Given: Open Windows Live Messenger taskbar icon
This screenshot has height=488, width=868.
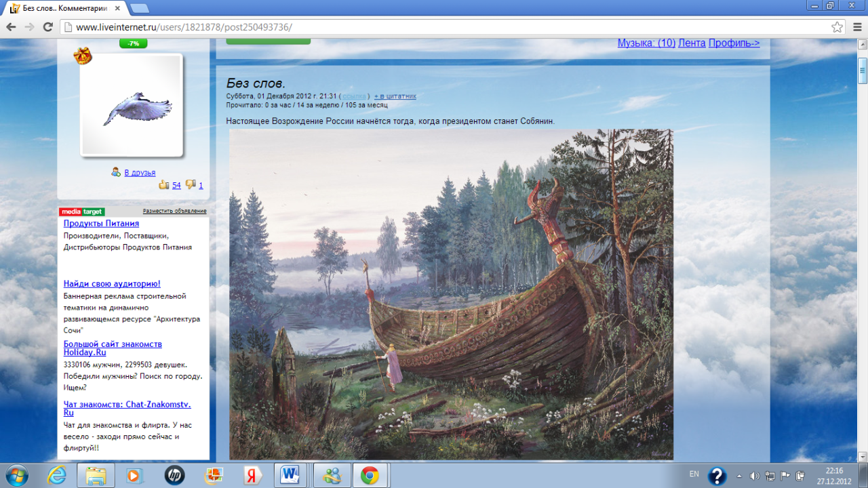Looking at the screenshot, I should point(332,476).
